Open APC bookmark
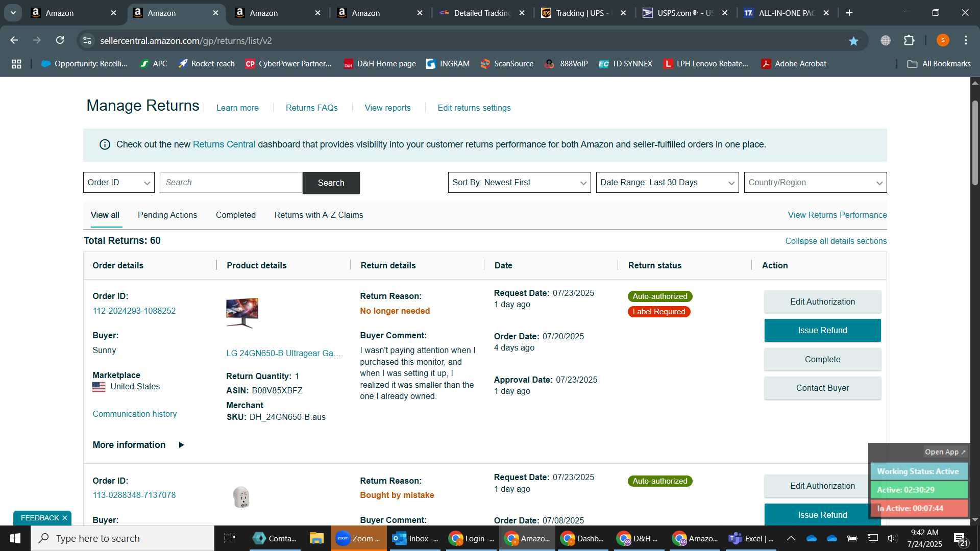 pyautogui.click(x=154, y=64)
